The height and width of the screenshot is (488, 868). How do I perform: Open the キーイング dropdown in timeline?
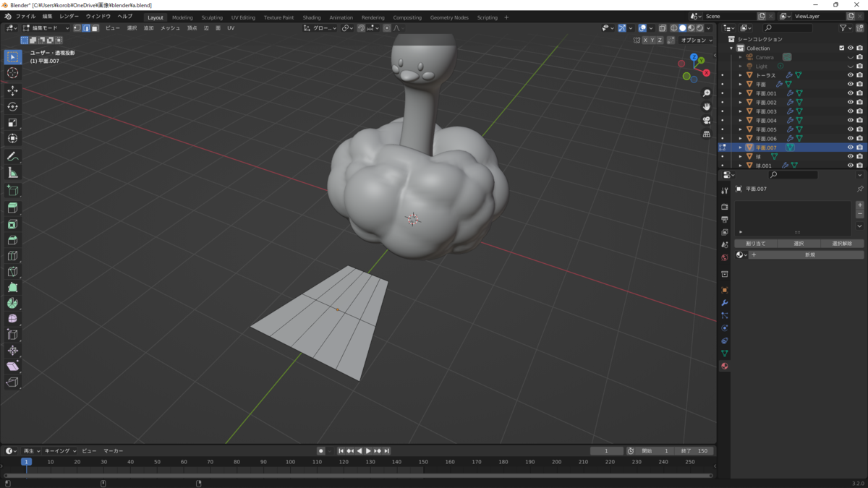(60, 451)
